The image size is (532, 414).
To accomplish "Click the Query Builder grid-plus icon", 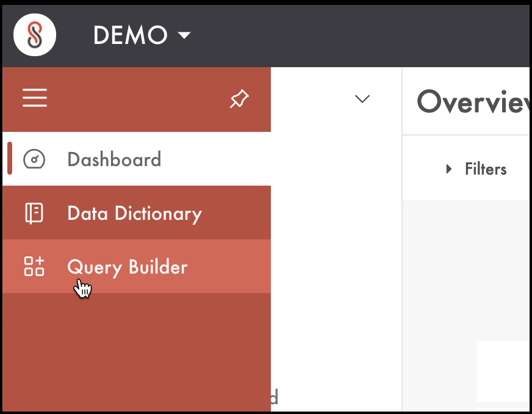I will click(34, 266).
